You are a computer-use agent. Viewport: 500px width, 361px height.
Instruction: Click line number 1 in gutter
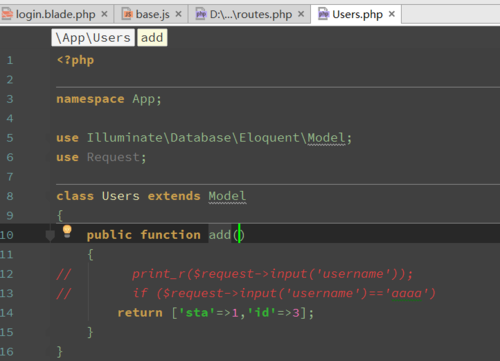click(10, 60)
